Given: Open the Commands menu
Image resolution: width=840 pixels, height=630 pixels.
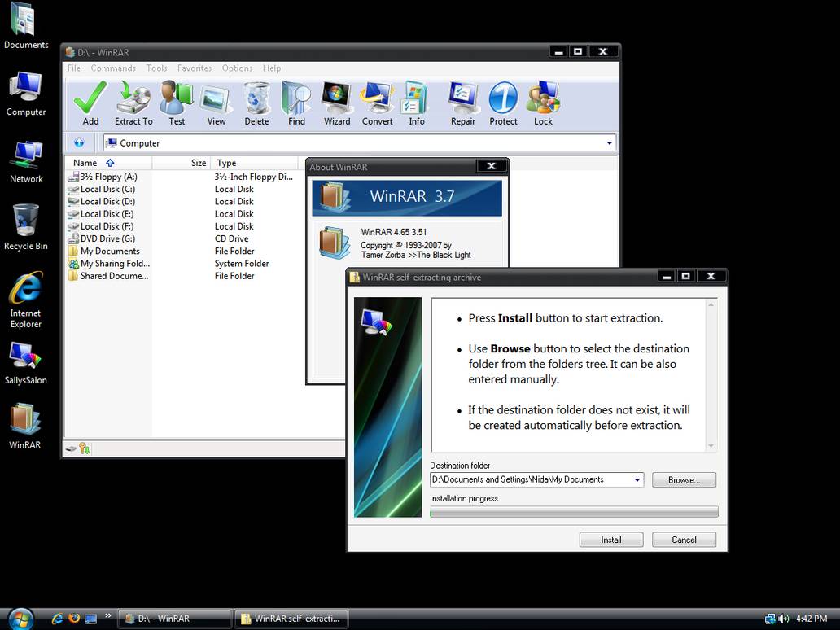Looking at the screenshot, I should tap(113, 68).
